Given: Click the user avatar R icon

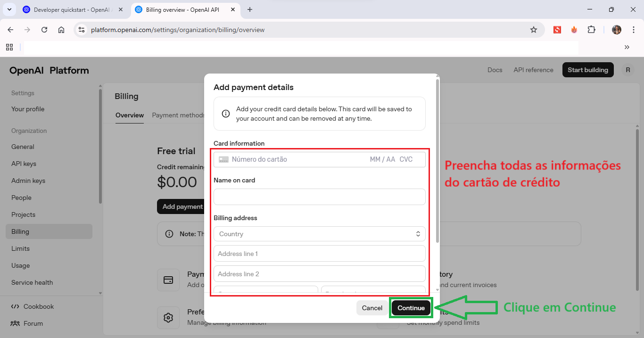Looking at the screenshot, I should pyautogui.click(x=627, y=70).
